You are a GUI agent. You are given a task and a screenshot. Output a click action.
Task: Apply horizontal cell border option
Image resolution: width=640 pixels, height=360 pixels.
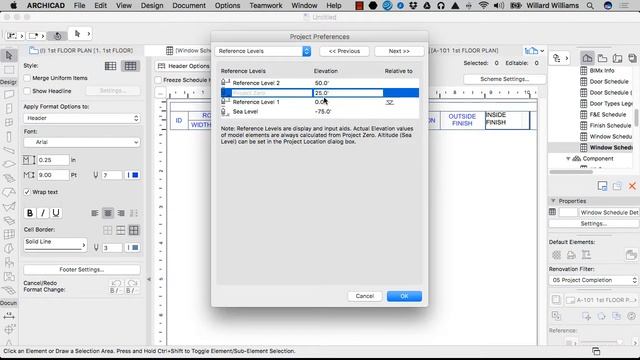coord(121,230)
